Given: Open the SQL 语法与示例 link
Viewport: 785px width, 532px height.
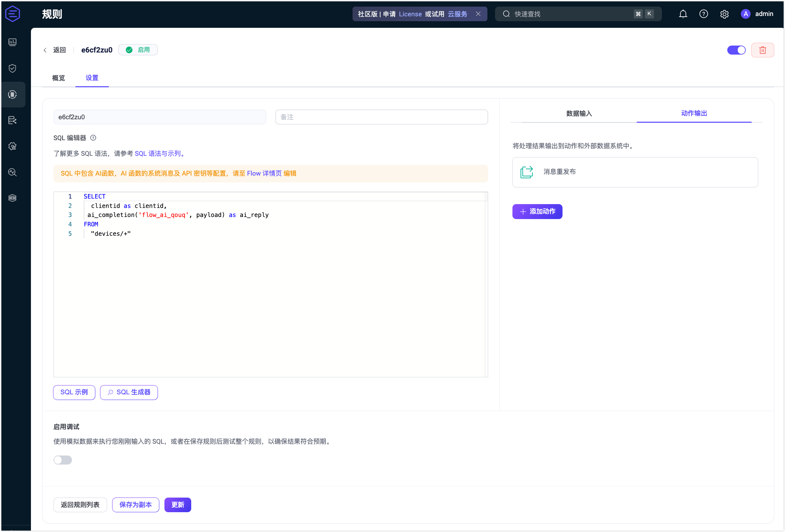Looking at the screenshot, I should point(159,153).
